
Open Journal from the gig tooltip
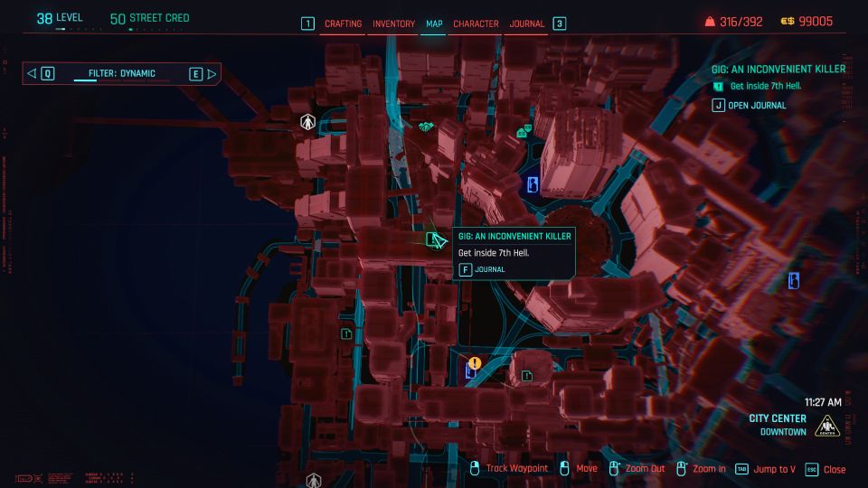(482, 269)
